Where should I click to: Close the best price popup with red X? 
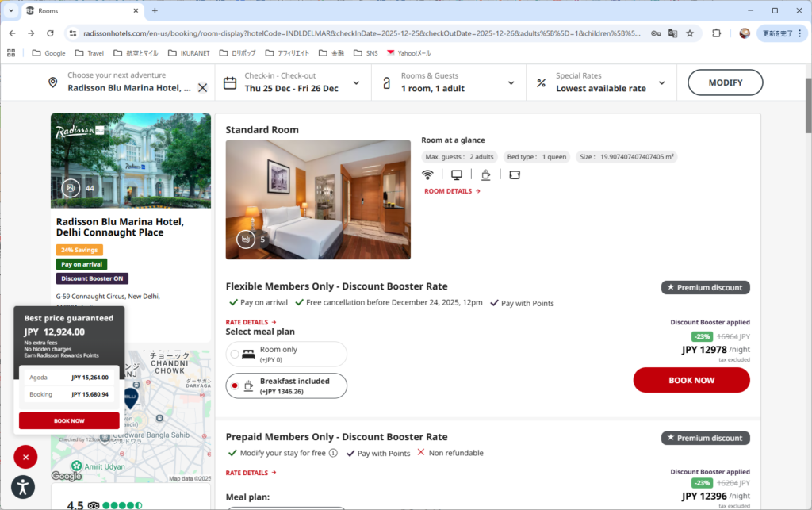[x=25, y=457]
